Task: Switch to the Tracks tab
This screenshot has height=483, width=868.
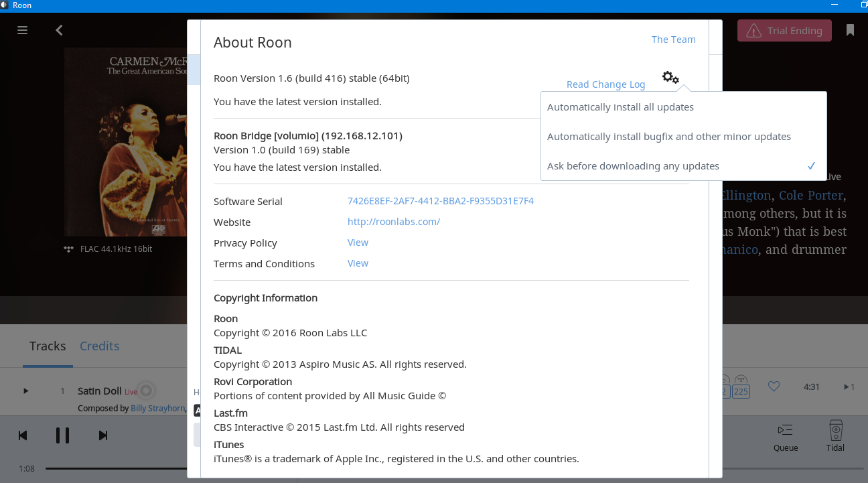Action: click(x=48, y=346)
